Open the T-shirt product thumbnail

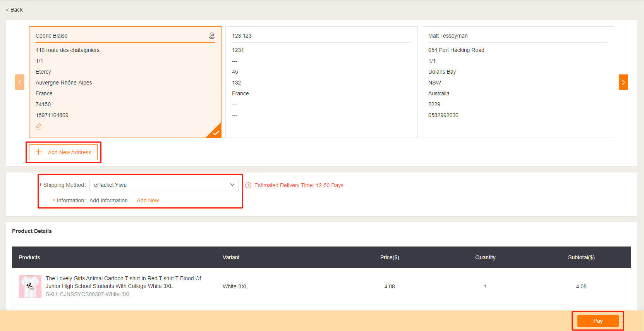(x=30, y=286)
